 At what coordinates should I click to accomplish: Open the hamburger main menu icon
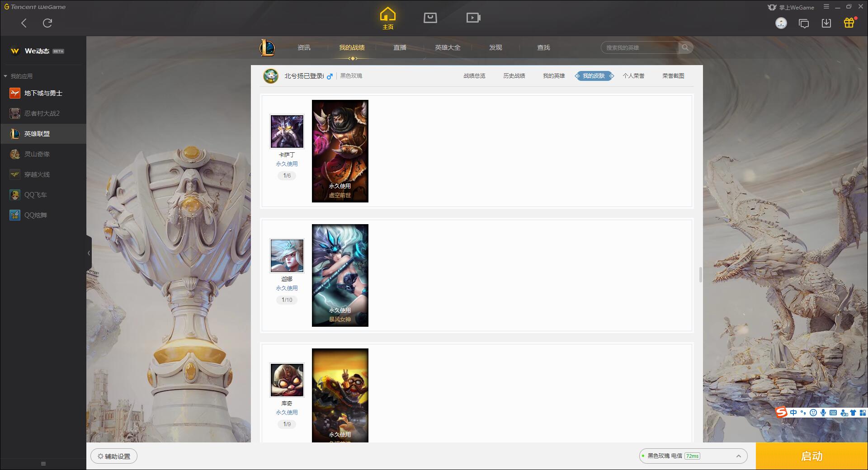tap(826, 7)
